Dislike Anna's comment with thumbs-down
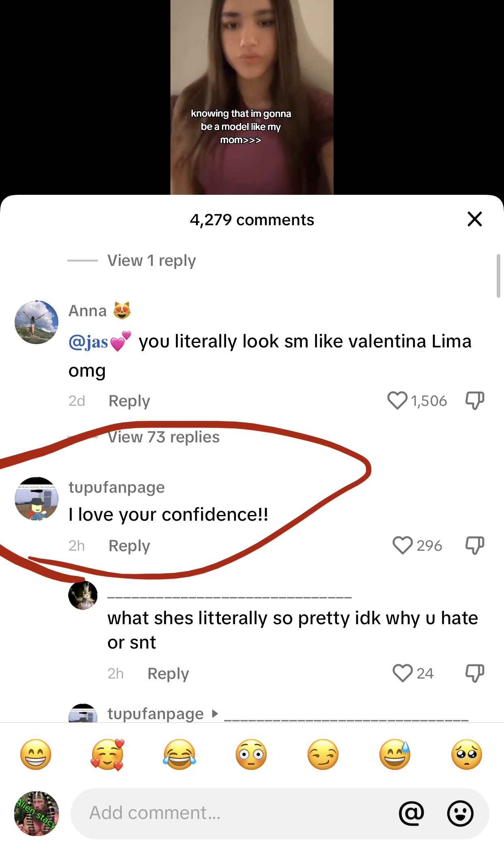 coord(475,401)
